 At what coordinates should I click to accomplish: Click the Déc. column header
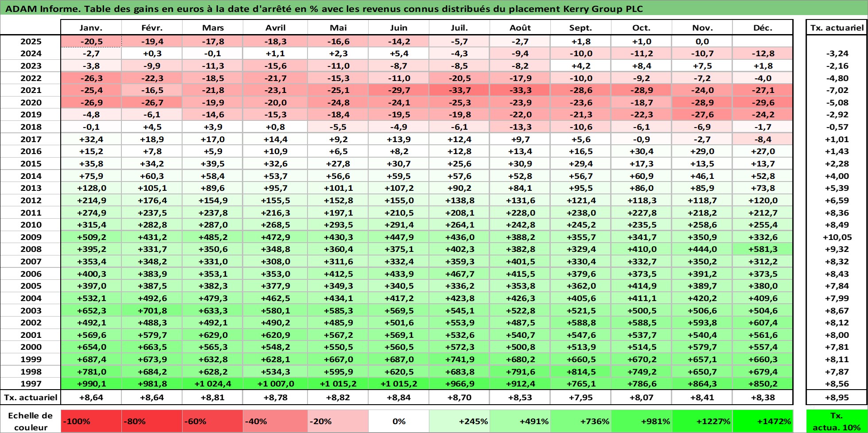pyautogui.click(x=763, y=27)
